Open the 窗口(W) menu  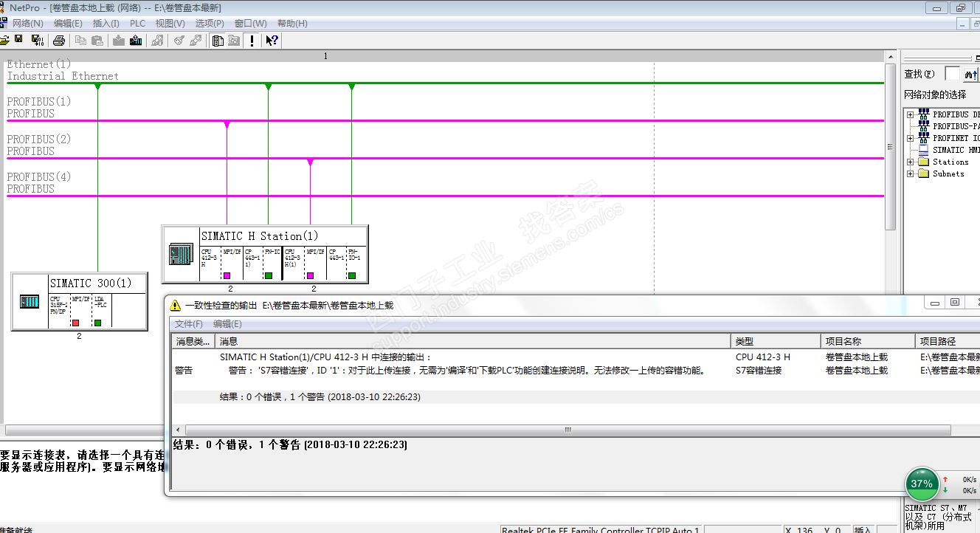point(250,23)
